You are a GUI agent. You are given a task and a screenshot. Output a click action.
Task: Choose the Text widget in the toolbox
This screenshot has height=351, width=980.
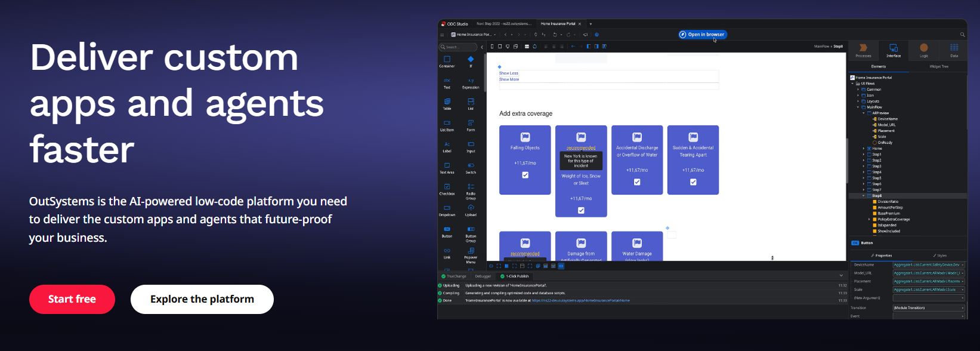[x=447, y=83]
